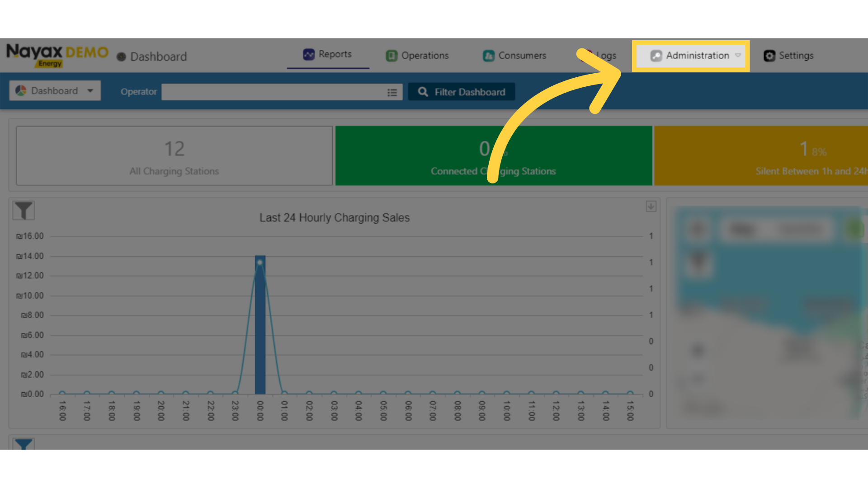This screenshot has height=488, width=868.
Task: Click the blue filter funnel at bottom
Action: coord(24,444)
